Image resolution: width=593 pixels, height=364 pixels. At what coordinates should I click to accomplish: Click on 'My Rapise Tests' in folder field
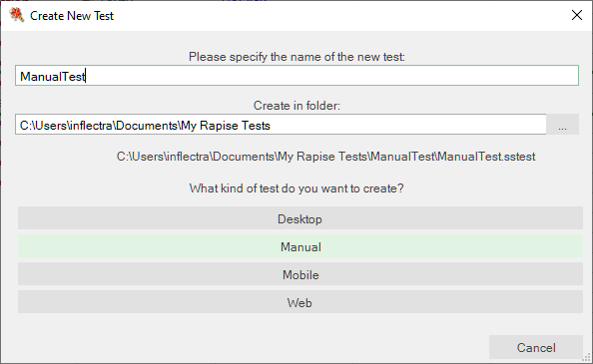point(226,126)
